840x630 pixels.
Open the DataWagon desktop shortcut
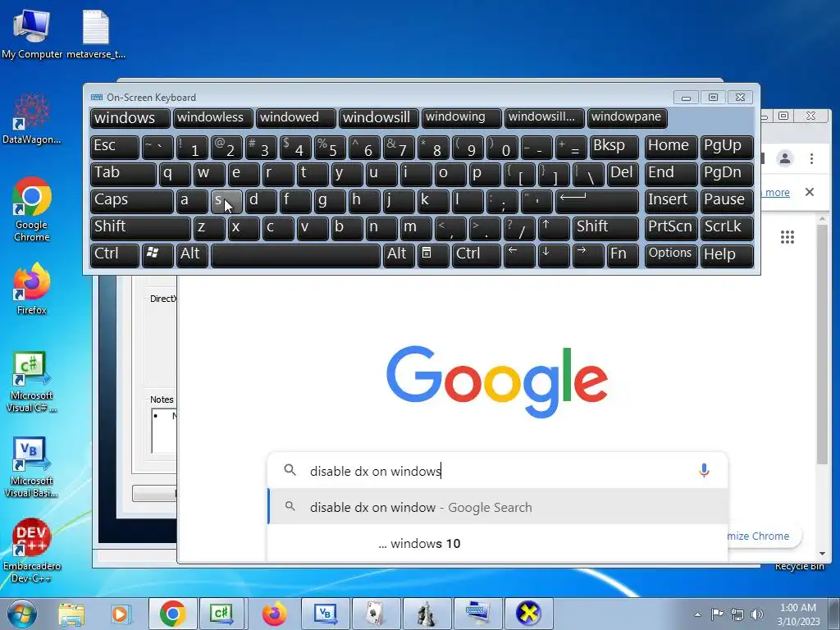[32, 119]
